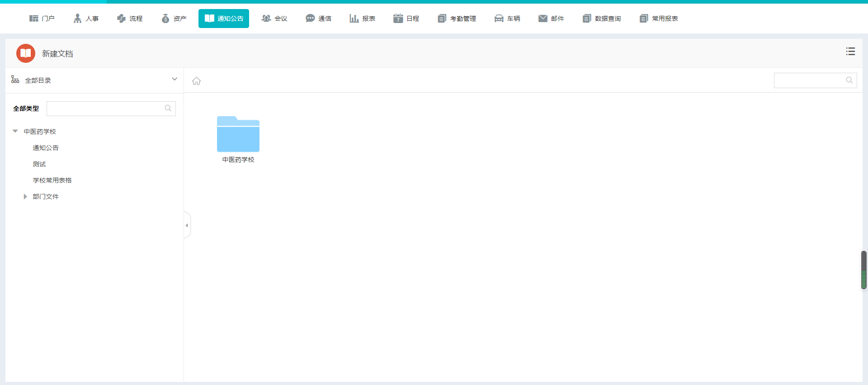Click the orange 新建文档 book icon
Screen dimensions: 868x385
pyautogui.click(x=26, y=53)
